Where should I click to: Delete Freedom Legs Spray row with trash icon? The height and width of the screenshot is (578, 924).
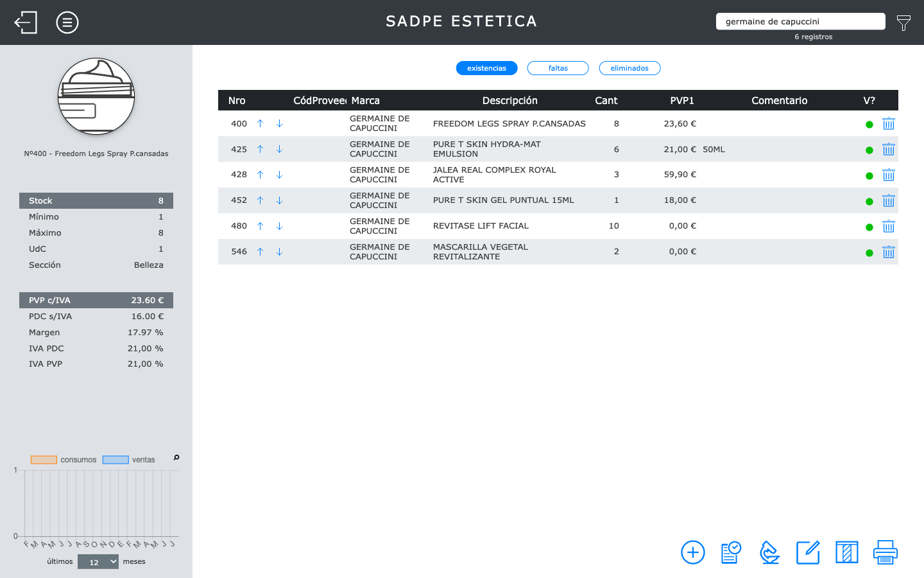(888, 123)
